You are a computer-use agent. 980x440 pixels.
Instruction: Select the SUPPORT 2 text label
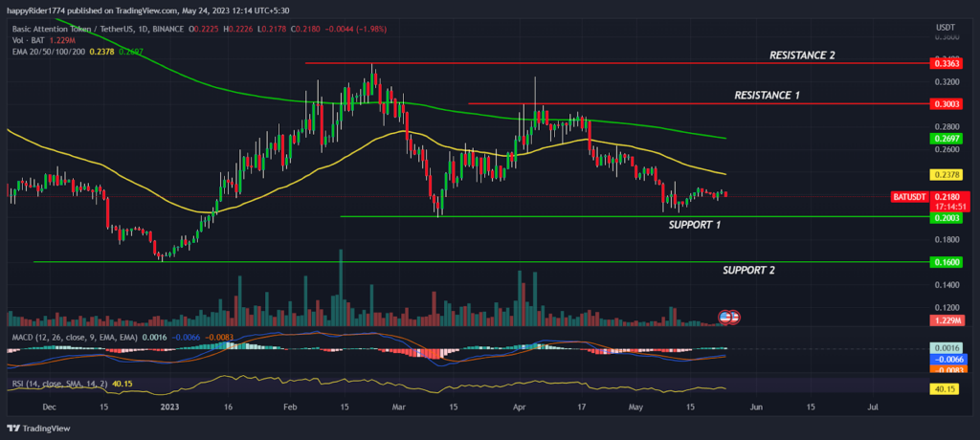(x=748, y=271)
